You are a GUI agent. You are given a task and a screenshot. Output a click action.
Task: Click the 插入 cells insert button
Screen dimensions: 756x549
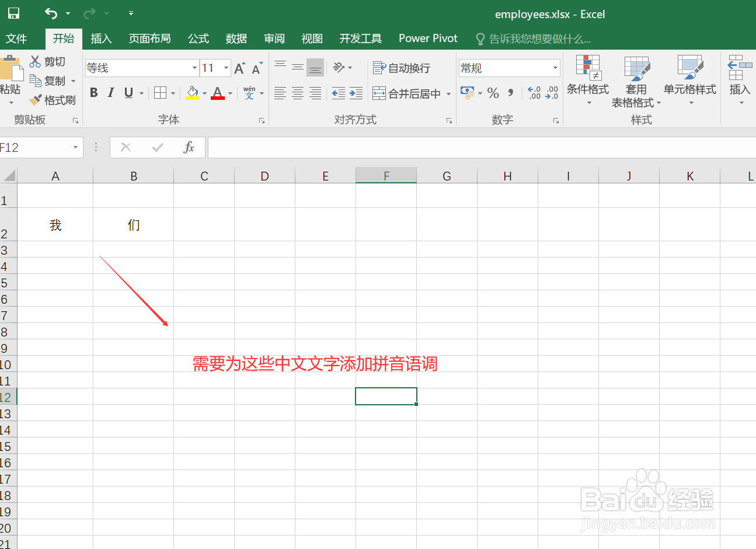coord(738,80)
